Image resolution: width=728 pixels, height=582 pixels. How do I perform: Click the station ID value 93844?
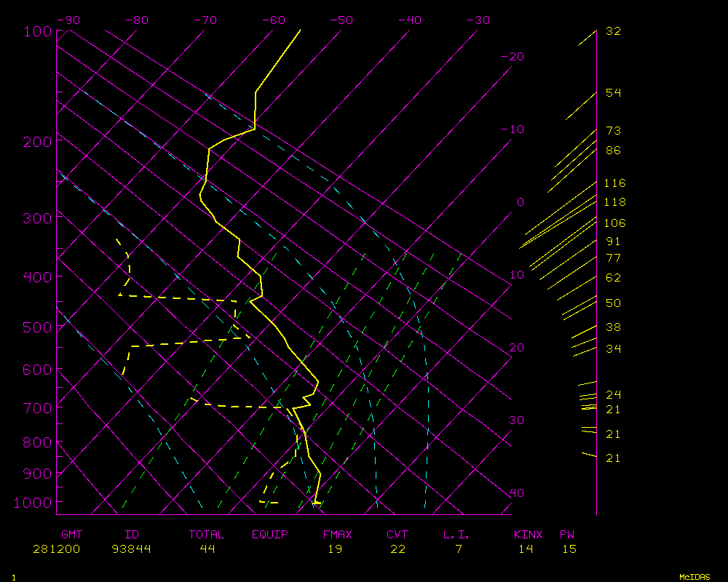(132, 549)
